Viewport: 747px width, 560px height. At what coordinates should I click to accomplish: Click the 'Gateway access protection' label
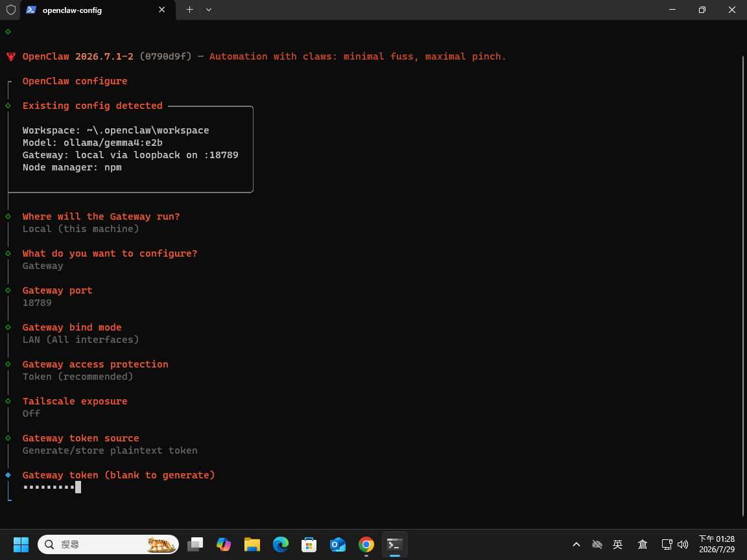pos(95,364)
